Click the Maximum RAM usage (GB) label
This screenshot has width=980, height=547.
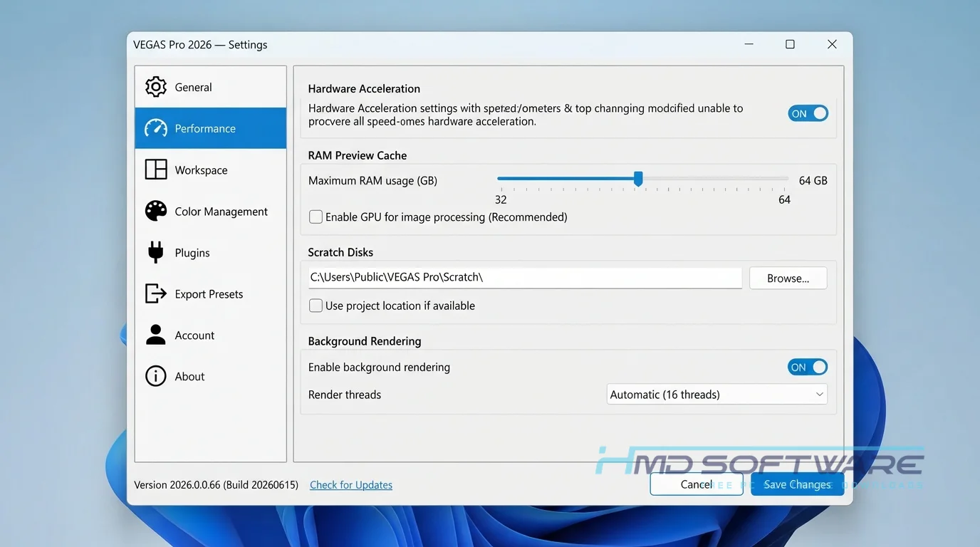[x=372, y=181]
